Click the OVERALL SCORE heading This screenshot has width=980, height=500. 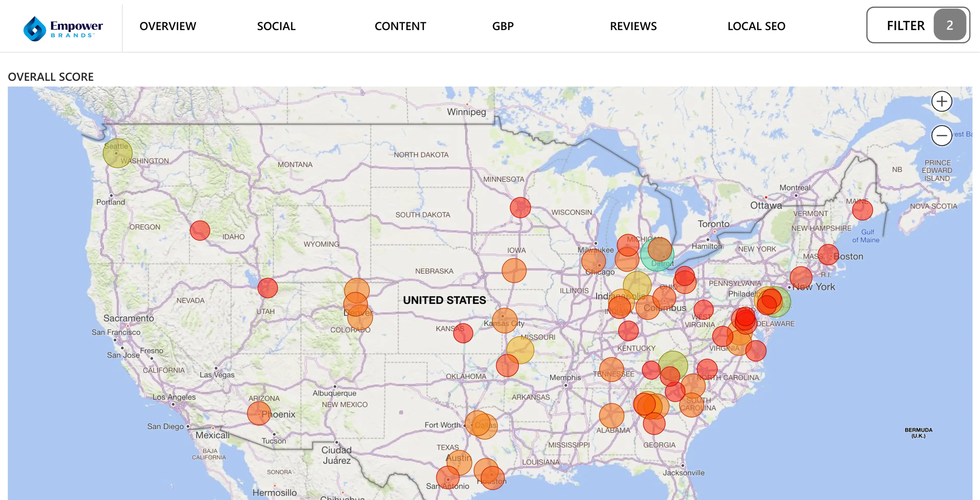point(51,77)
